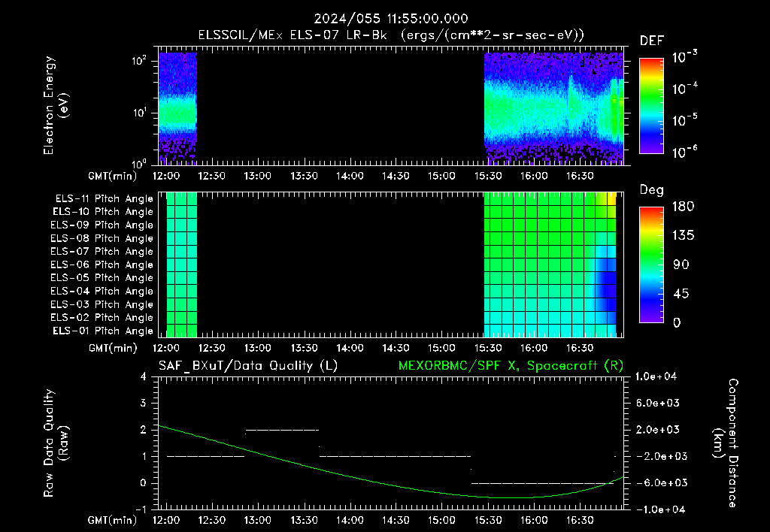
Task: Click the 13:00 tick label under the bottom plot
Action: (x=257, y=520)
